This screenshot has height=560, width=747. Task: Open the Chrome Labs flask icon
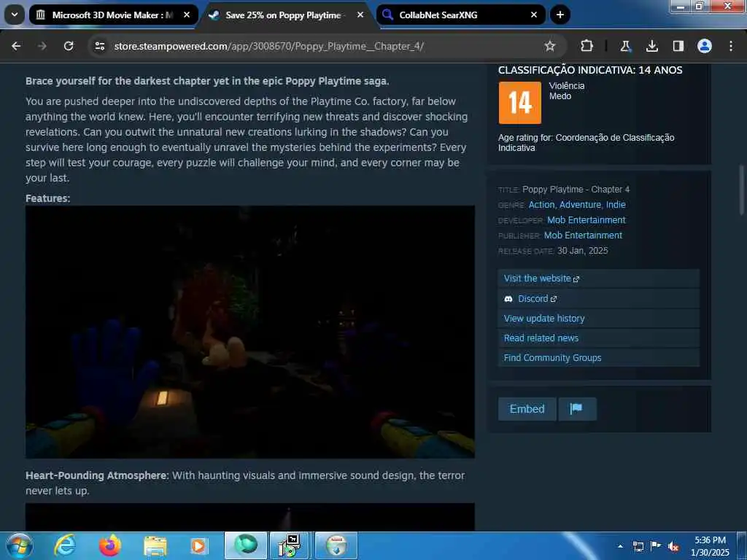tap(625, 46)
